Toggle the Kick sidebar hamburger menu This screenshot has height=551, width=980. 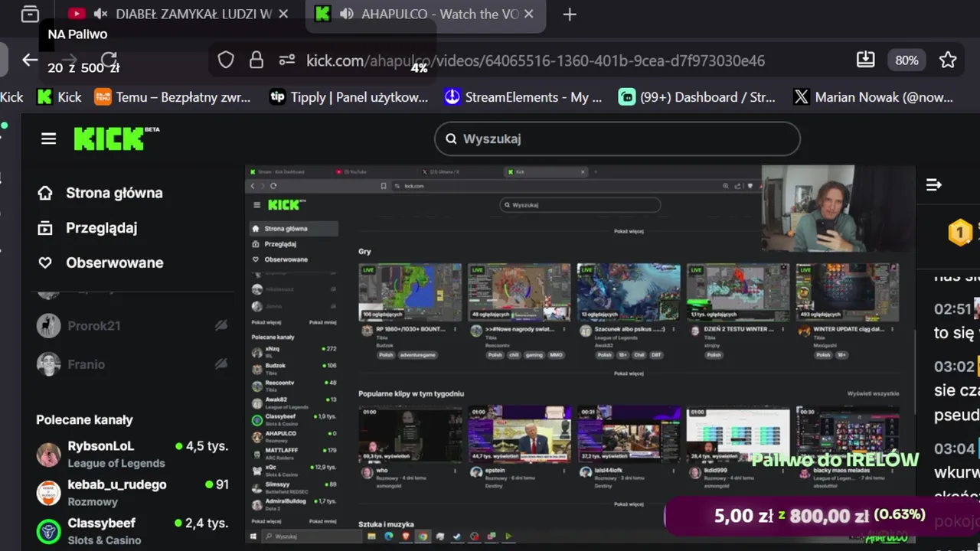click(49, 139)
